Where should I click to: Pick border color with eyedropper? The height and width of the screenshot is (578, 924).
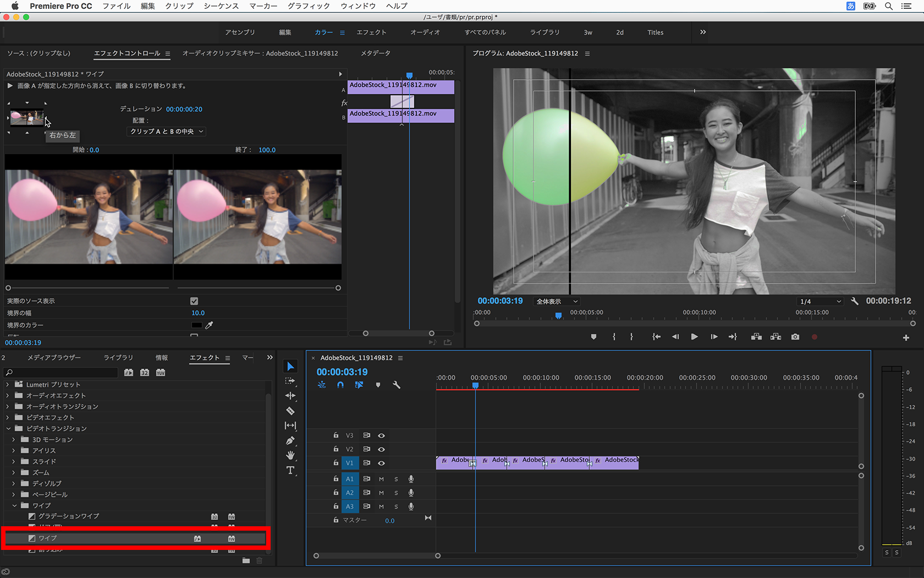click(x=209, y=325)
